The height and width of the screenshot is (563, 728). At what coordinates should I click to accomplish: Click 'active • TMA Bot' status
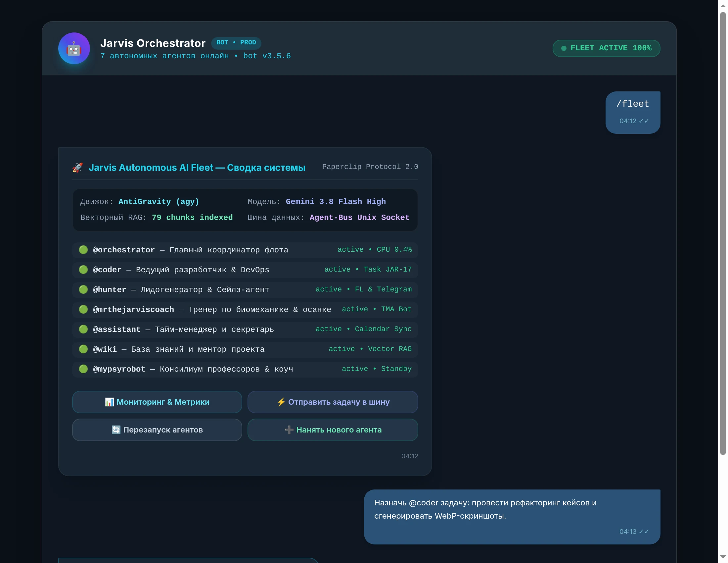point(377,309)
